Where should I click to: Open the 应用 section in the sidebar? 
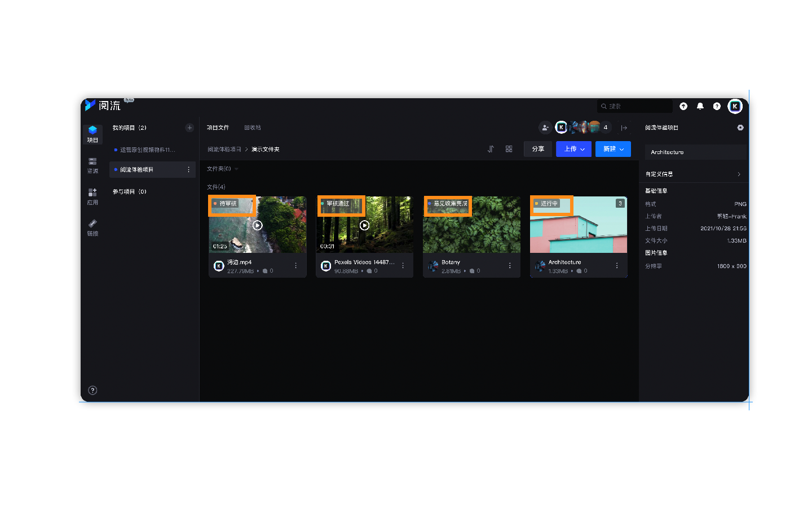point(92,196)
